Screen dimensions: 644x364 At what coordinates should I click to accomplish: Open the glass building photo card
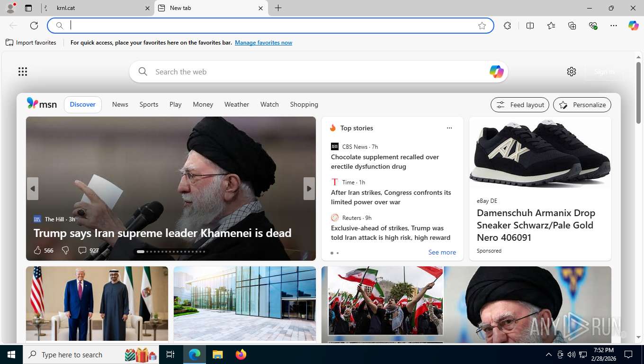point(245,303)
